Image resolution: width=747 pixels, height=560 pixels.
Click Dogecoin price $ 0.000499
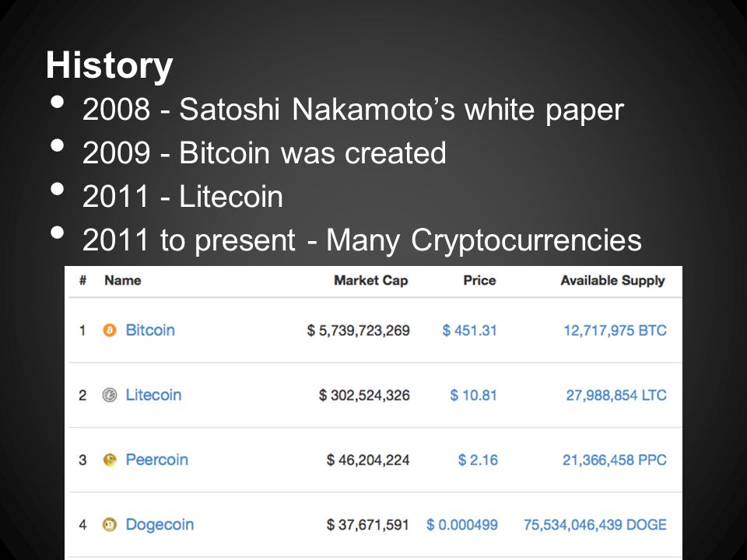tap(462, 524)
